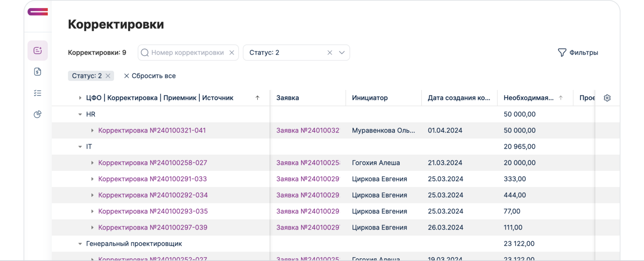The height and width of the screenshot is (261, 644).
Task: Click the funnel Фильтры icon
Action: [562, 53]
